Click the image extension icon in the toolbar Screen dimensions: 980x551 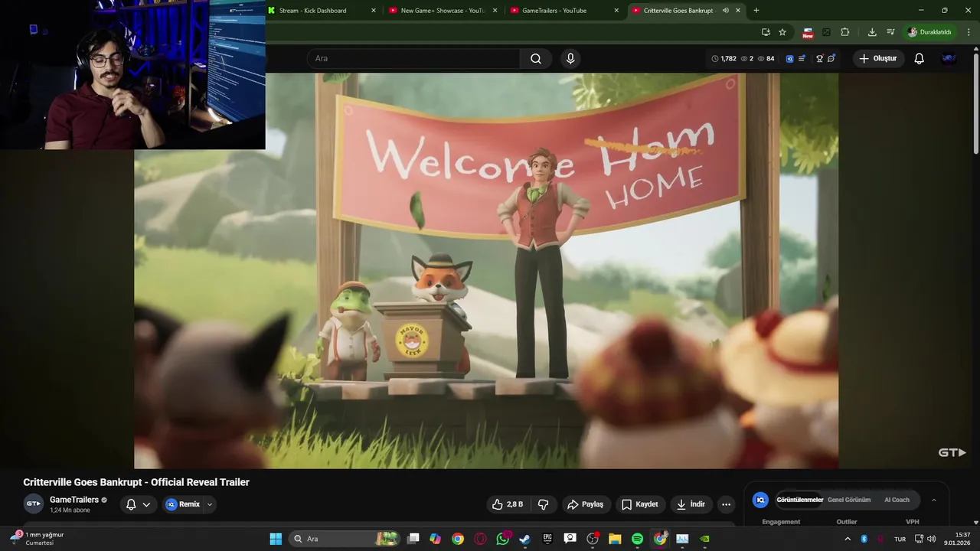pyautogui.click(x=826, y=32)
